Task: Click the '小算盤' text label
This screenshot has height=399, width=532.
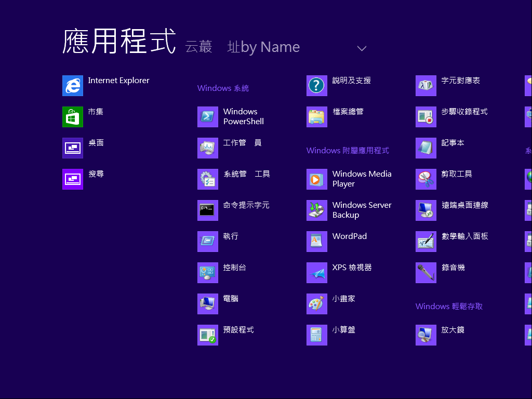Action: pyautogui.click(x=344, y=330)
